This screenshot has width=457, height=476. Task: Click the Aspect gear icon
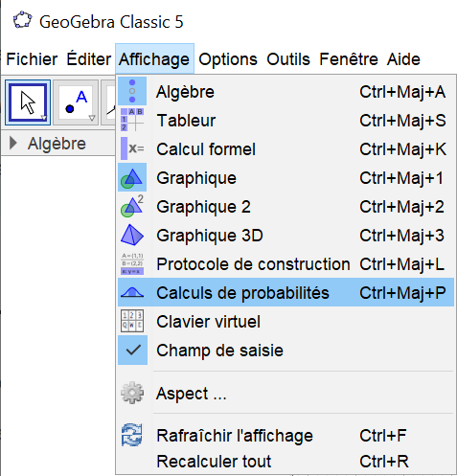click(x=132, y=393)
